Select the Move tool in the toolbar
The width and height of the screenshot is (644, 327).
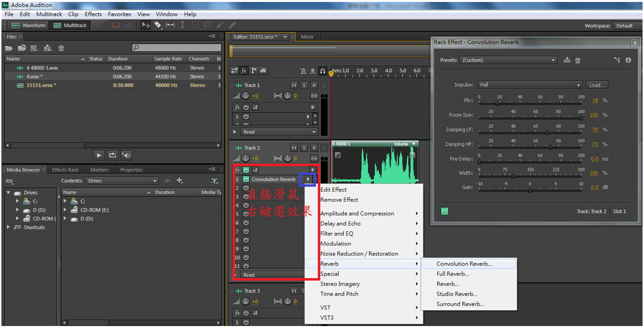[145, 25]
